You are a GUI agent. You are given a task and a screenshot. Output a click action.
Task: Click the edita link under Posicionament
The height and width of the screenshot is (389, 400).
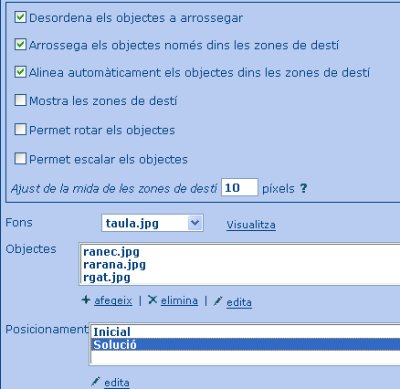[x=117, y=383]
